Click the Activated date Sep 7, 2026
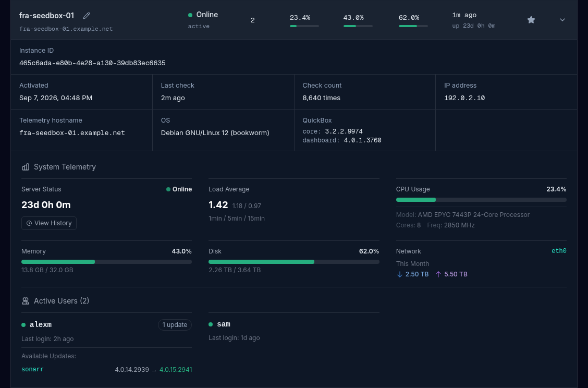Screen dimensions: 588x388 coord(56,98)
